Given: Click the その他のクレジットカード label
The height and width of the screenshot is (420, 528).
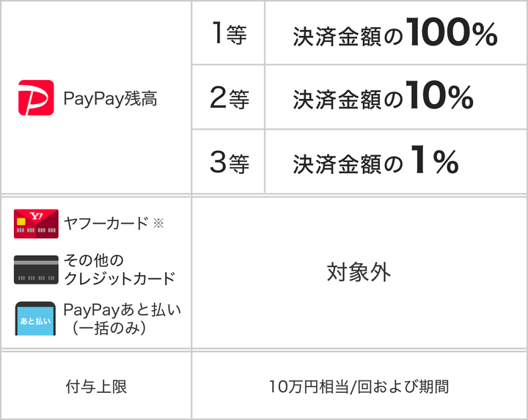Looking at the screenshot, I should [x=119, y=270].
